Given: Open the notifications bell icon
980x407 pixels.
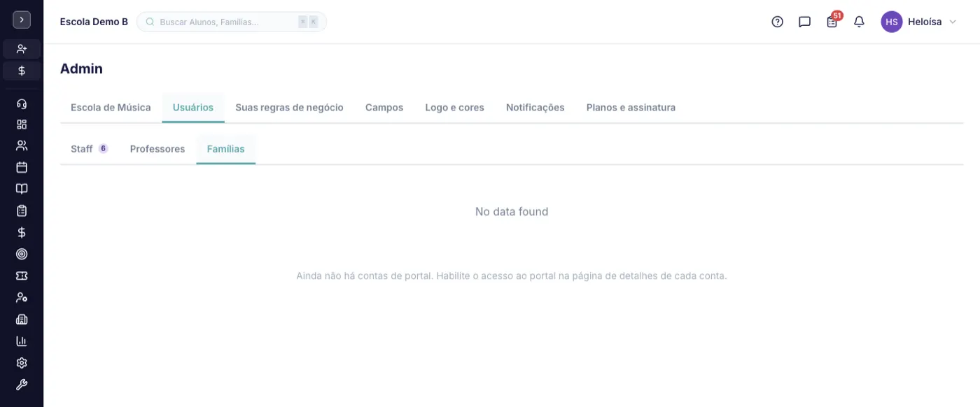Looking at the screenshot, I should click(859, 22).
